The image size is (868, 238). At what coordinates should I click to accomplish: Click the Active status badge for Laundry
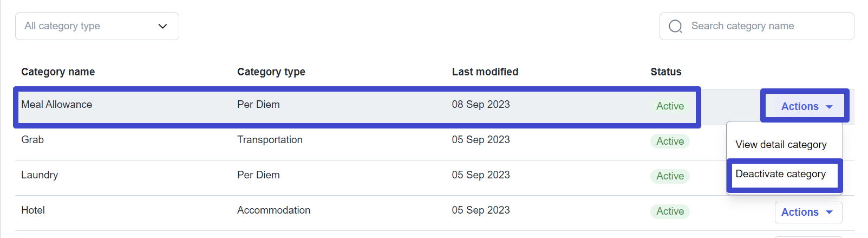click(x=670, y=176)
